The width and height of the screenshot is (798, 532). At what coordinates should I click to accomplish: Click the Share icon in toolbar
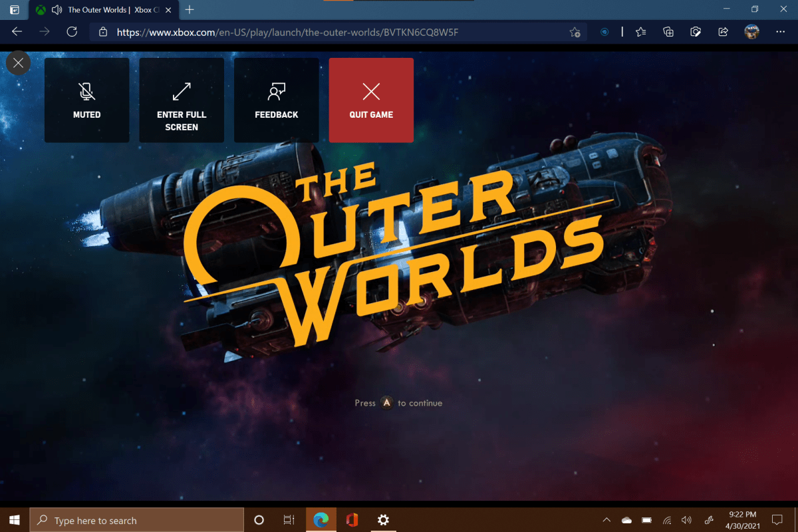coord(723,32)
